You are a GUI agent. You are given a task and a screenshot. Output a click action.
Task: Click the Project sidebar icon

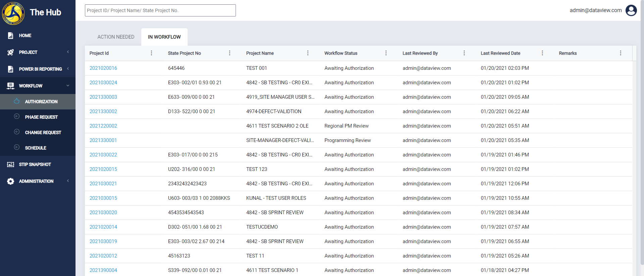coord(11,52)
